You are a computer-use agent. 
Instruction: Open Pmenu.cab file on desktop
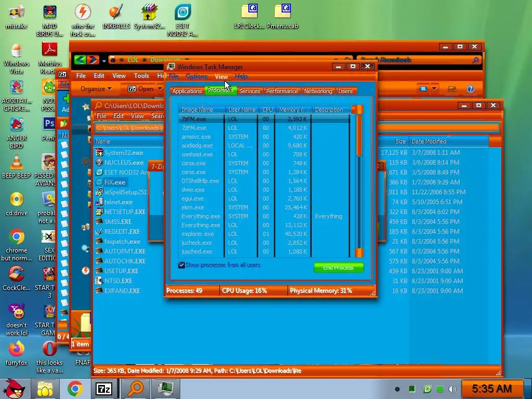283,16
